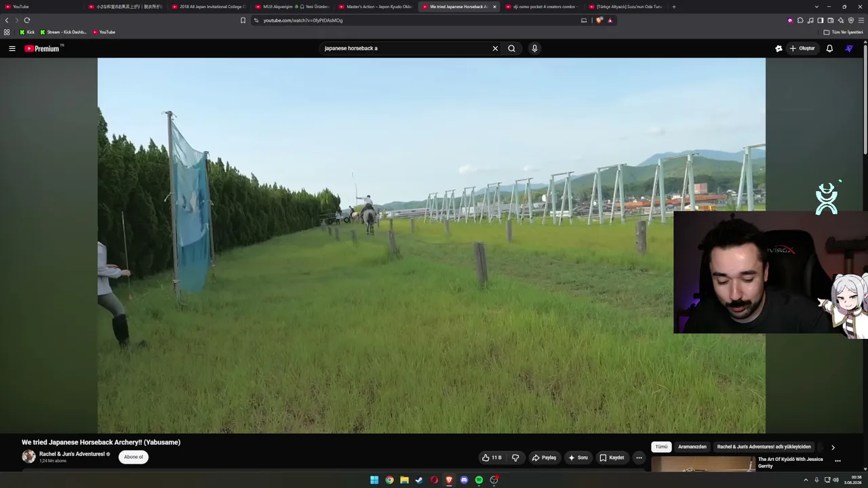Dislike the video
Screen dimensions: 868x488
515,457
